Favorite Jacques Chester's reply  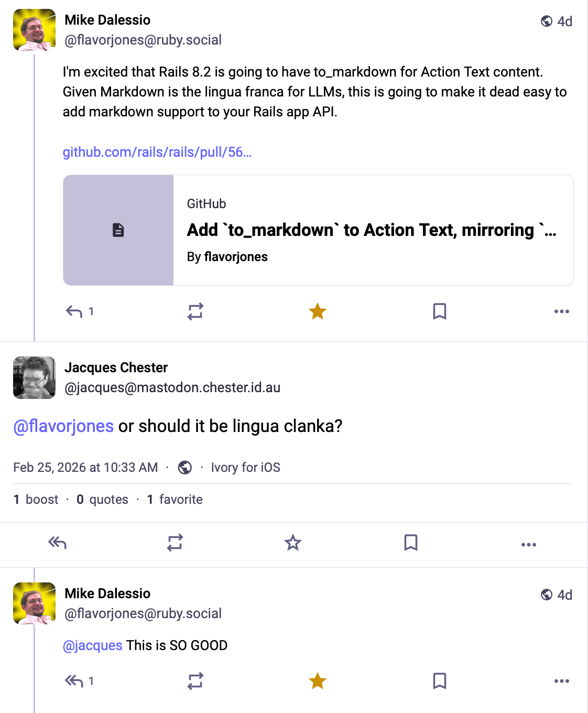(x=292, y=544)
